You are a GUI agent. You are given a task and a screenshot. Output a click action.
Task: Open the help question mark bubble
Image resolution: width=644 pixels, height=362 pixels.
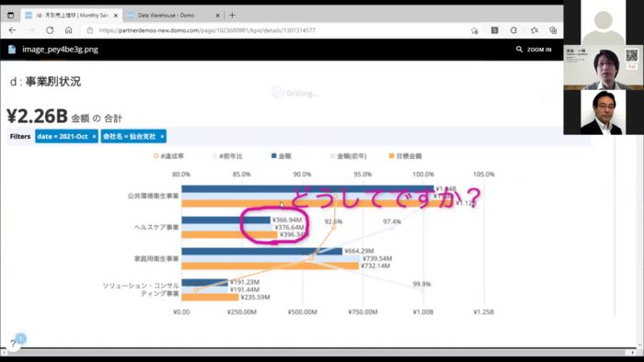[13, 343]
